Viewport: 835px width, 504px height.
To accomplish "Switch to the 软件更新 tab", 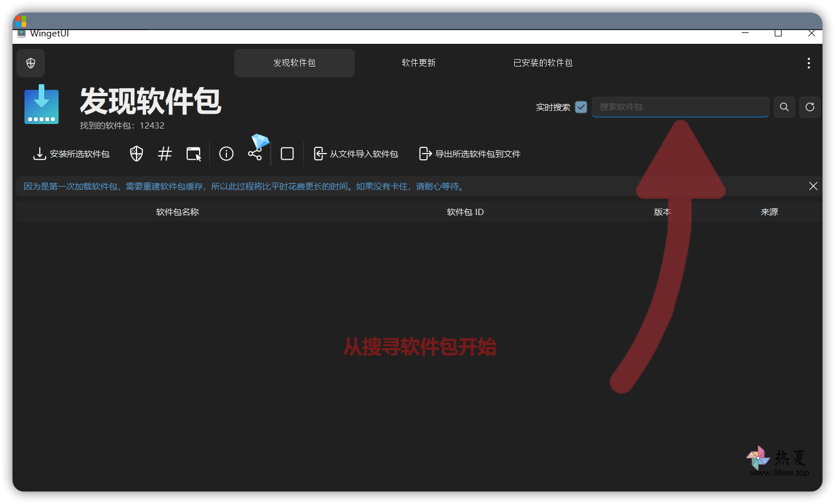I will tap(419, 63).
